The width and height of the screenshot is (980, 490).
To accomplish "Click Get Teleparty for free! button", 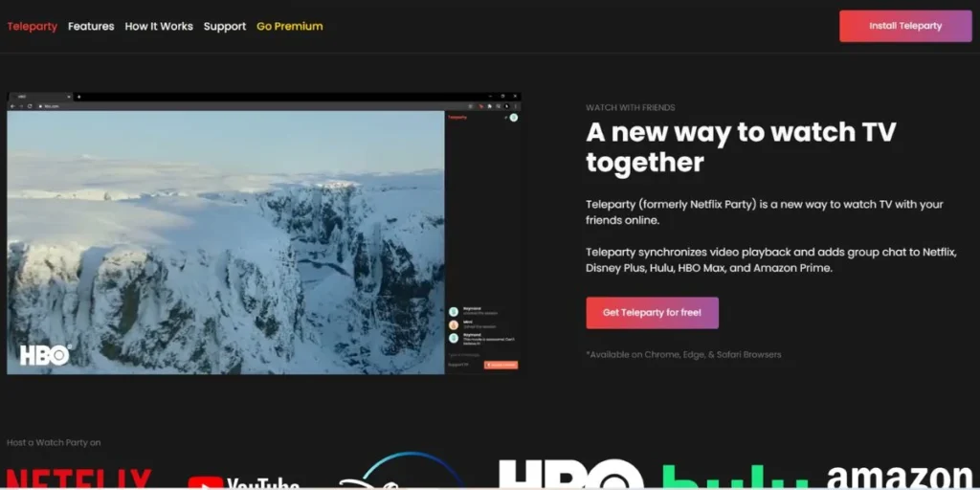I will click(x=652, y=313).
